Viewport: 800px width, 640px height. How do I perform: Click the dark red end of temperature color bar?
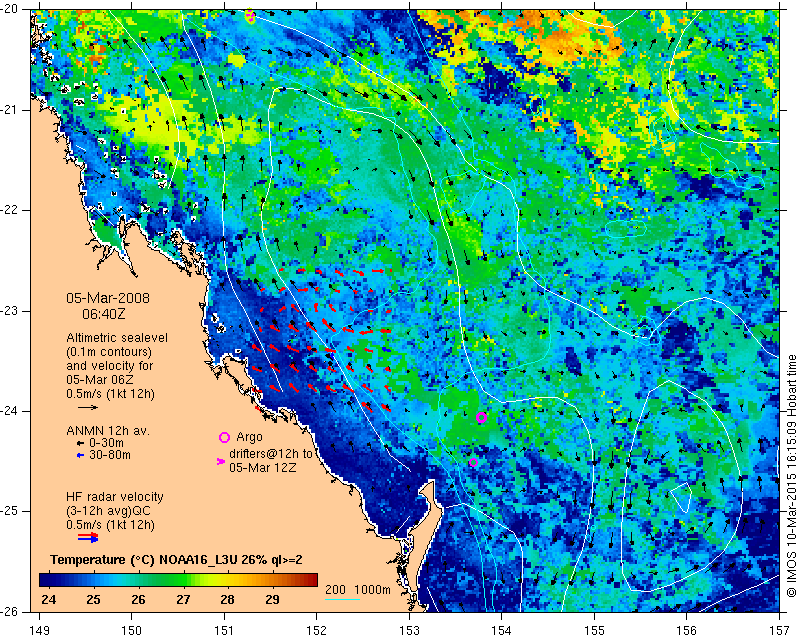[x=310, y=580]
